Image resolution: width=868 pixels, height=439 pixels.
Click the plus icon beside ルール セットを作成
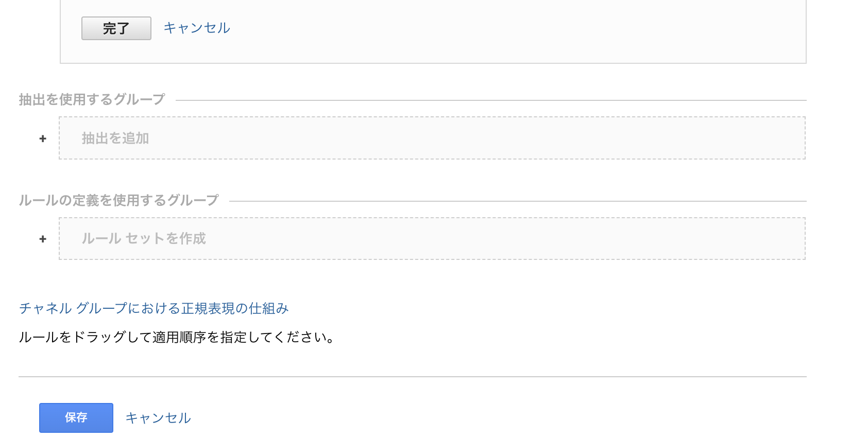coord(43,239)
